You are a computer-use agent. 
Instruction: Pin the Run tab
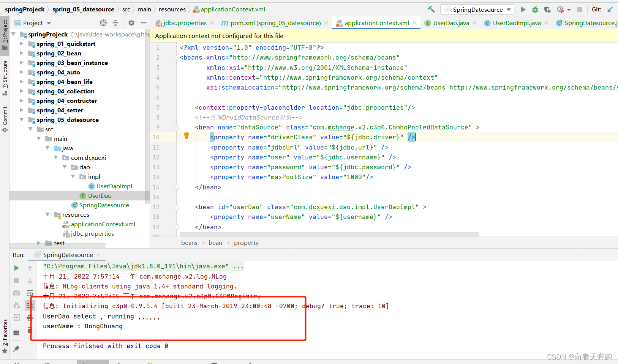click(x=16, y=348)
